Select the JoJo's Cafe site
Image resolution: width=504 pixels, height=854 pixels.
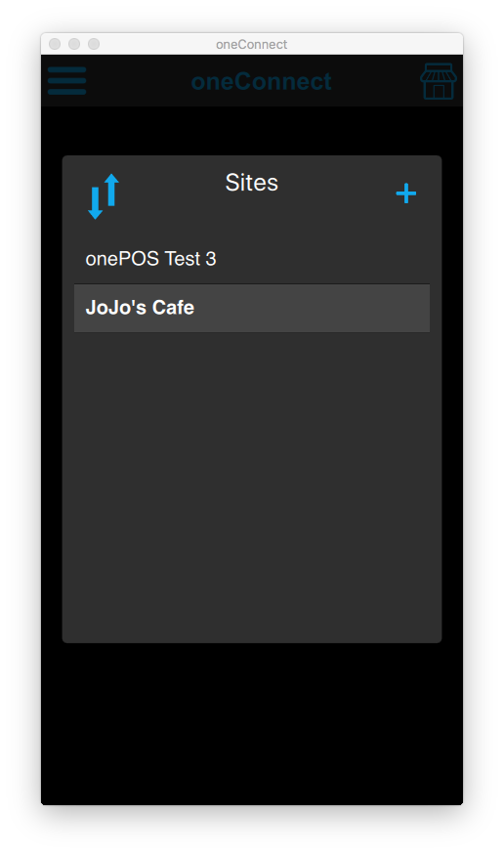pyautogui.click(x=252, y=308)
